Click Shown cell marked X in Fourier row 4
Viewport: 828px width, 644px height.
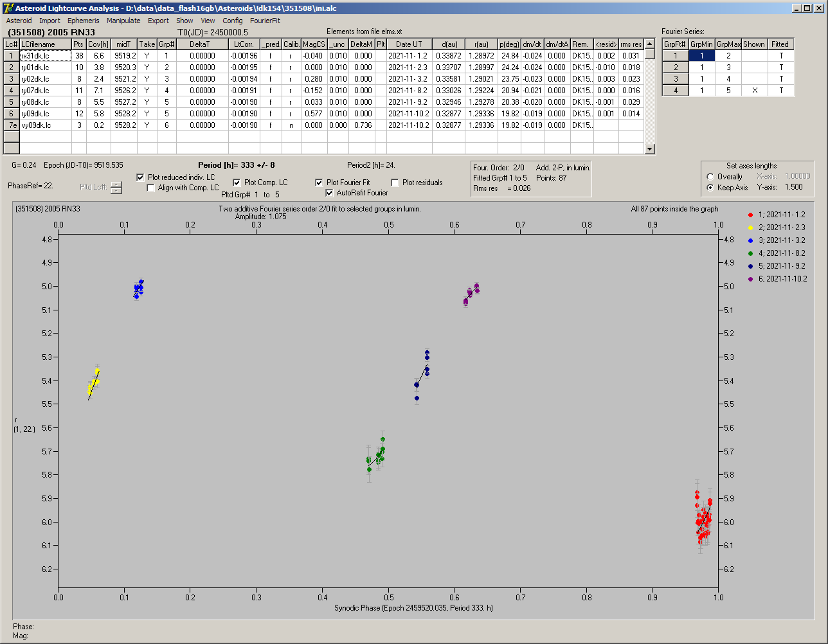click(754, 91)
